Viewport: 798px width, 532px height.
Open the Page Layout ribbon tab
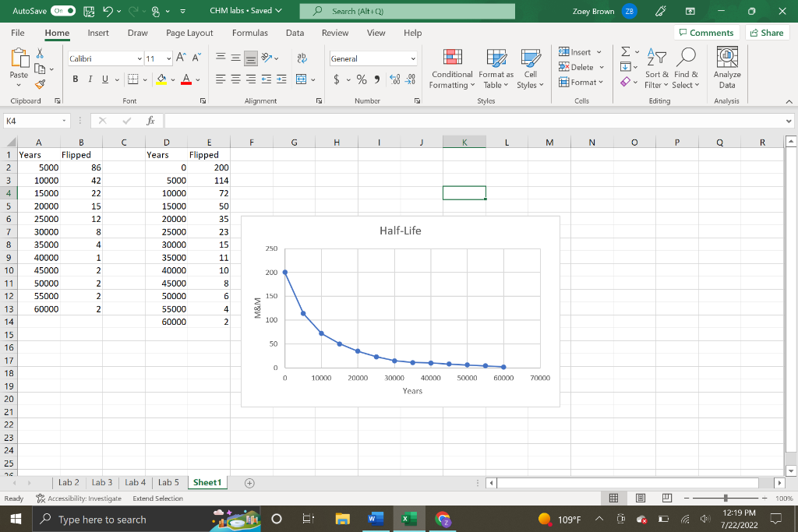point(189,33)
